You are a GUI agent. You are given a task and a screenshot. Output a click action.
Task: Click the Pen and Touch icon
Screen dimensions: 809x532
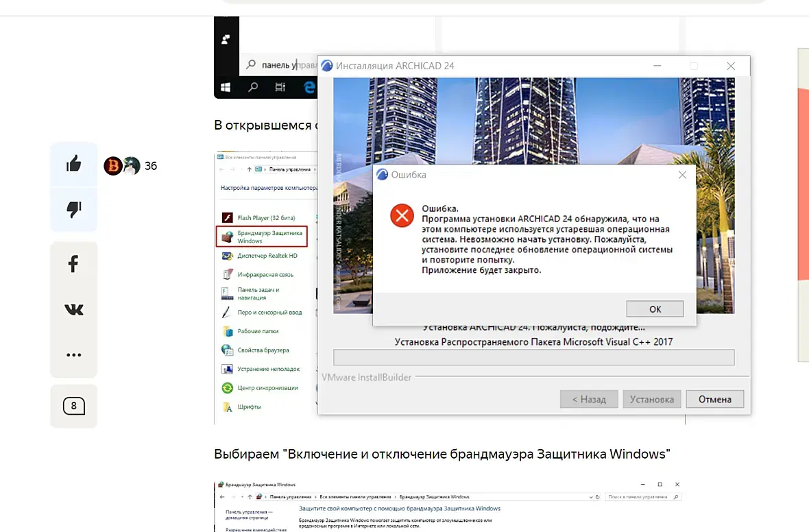point(226,312)
